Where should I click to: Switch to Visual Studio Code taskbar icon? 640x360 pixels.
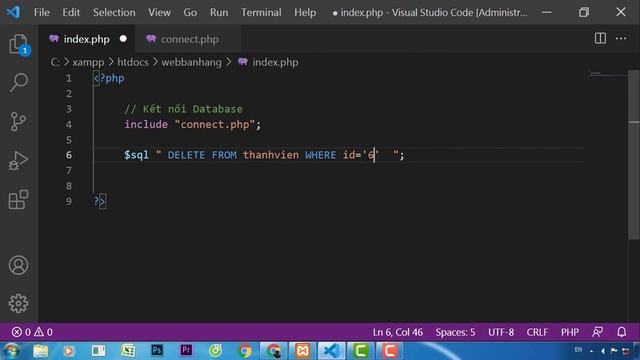(x=331, y=351)
